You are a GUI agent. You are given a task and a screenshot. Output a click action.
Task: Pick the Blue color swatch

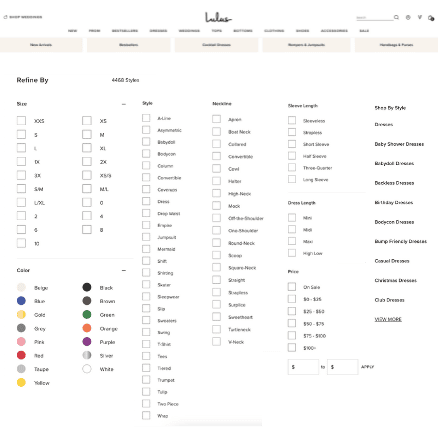click(21, 301)
